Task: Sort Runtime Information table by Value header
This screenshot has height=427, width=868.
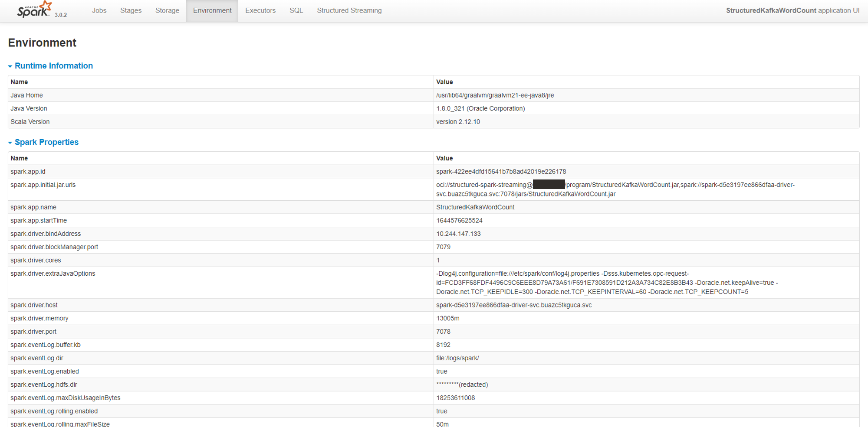Action: tap(444, 82)
